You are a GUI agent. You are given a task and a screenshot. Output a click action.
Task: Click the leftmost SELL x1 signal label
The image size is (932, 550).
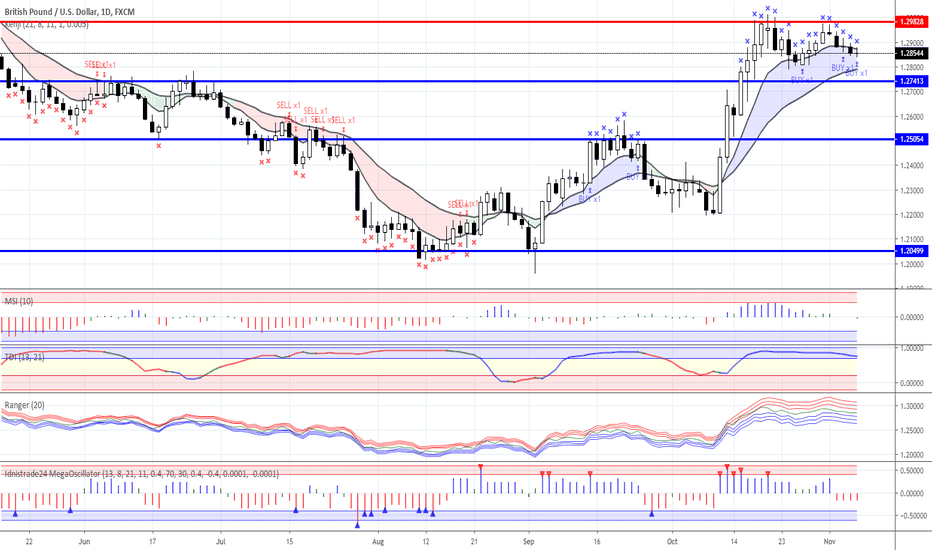(x=95, y=65)
